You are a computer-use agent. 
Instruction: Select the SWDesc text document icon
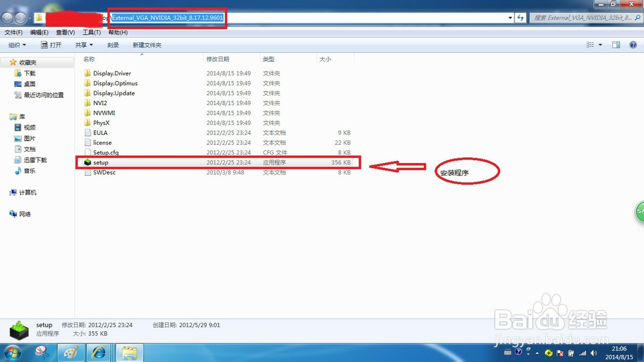coord(87,172)
